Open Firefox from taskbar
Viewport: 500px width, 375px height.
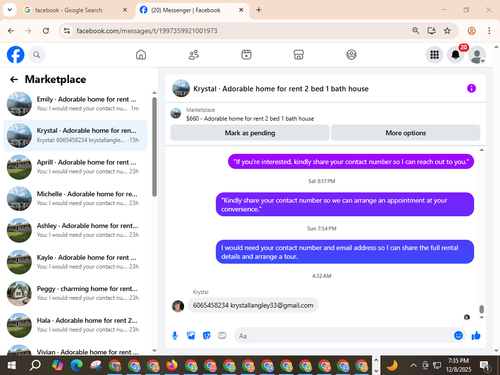(x=172, y=366)
